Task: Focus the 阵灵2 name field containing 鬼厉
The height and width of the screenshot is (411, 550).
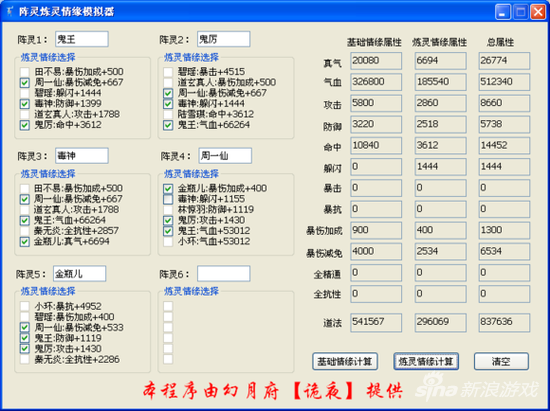Action: click(x=224, y=39)
